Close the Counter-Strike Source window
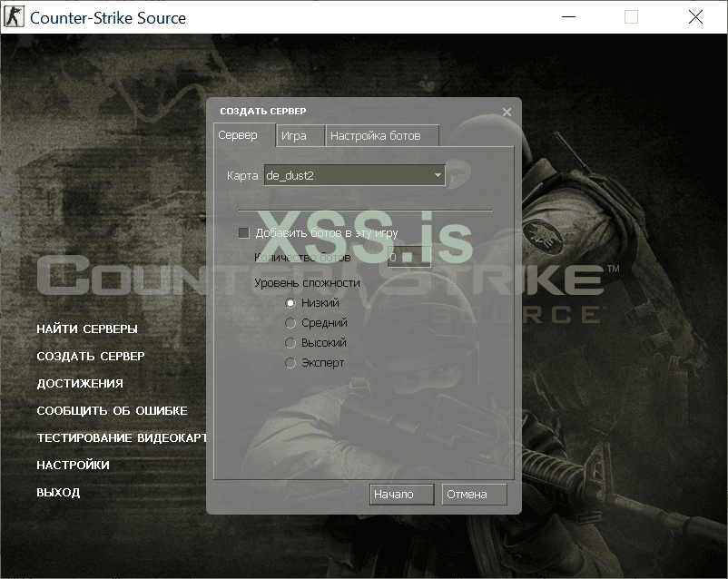Image resolution: width=728 pixels, height=579 pixels. tap(695, 17)
